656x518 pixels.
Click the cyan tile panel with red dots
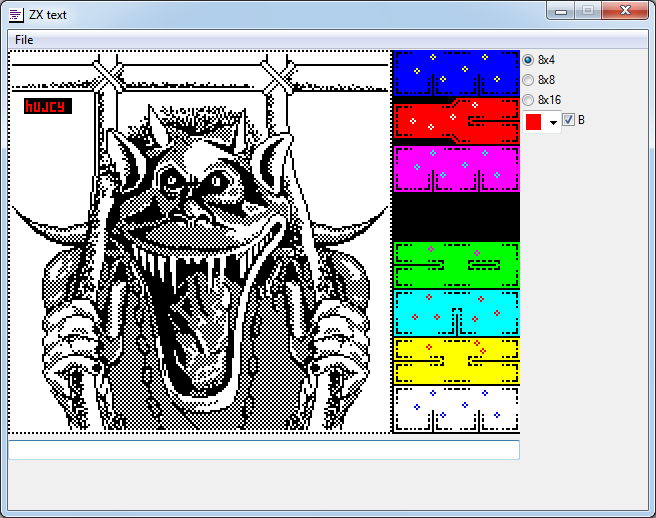tap(456, 313)
